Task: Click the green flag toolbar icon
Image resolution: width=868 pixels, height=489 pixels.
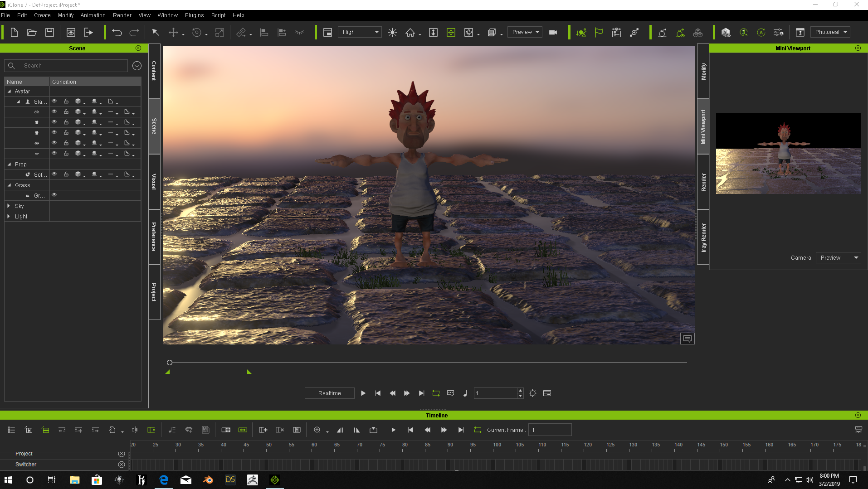Action: coord(599,32)
